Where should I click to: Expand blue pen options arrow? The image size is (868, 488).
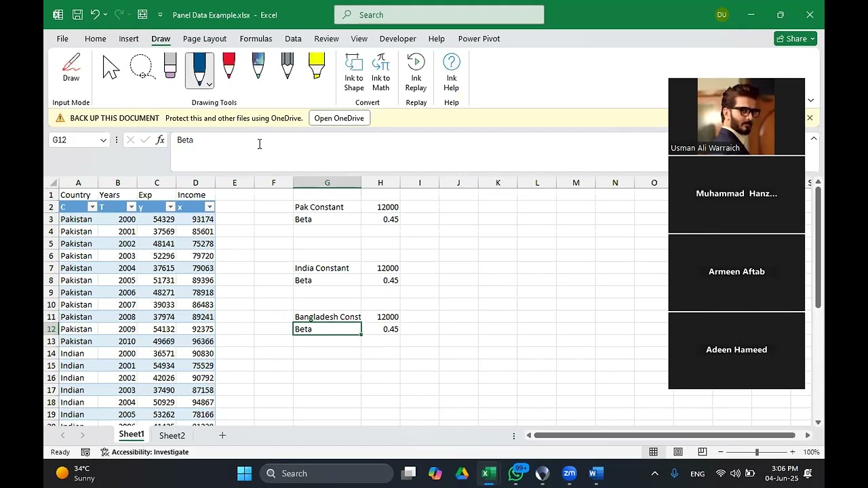(x=209, y=84)
